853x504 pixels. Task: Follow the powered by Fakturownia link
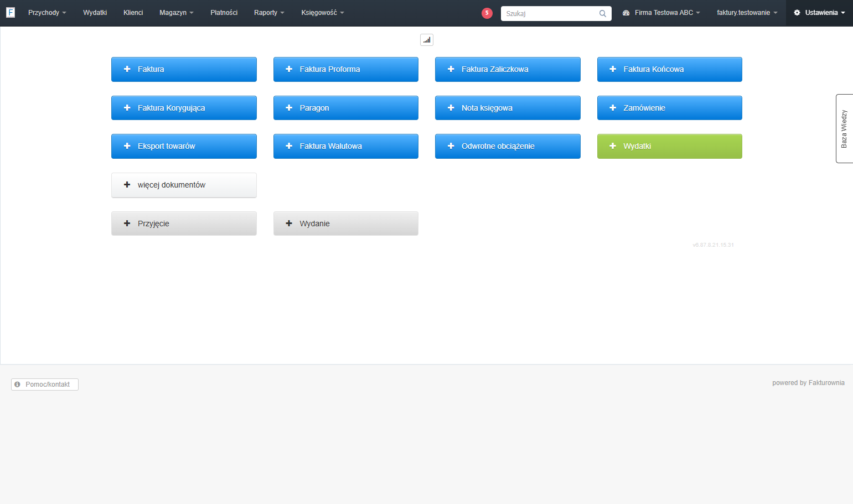click(x=808, y=383)
